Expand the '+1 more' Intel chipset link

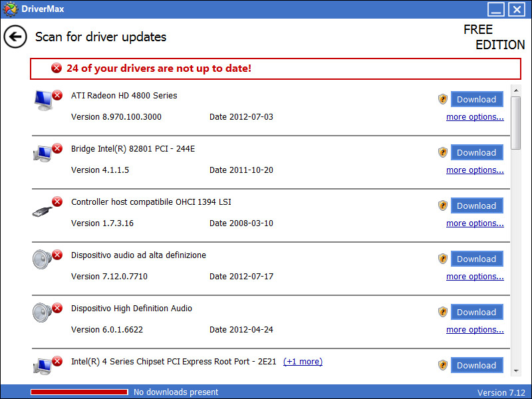[x=303, y=362]
